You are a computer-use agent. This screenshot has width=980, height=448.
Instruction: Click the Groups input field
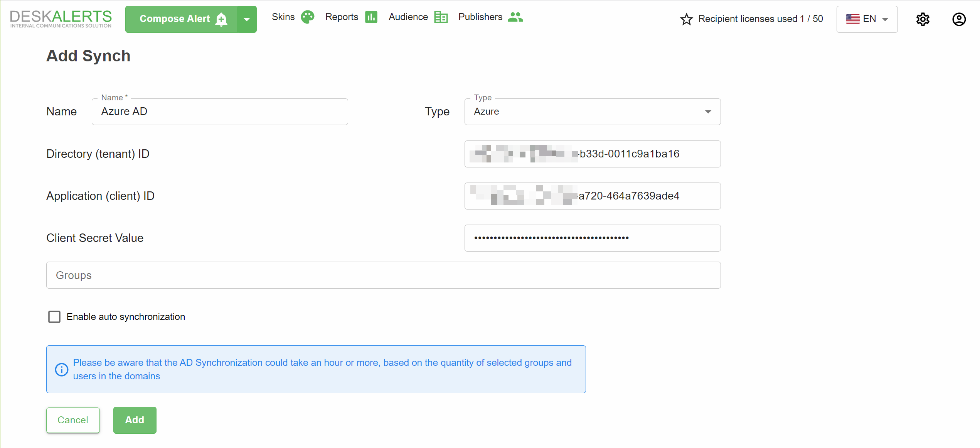click(383, 275)
